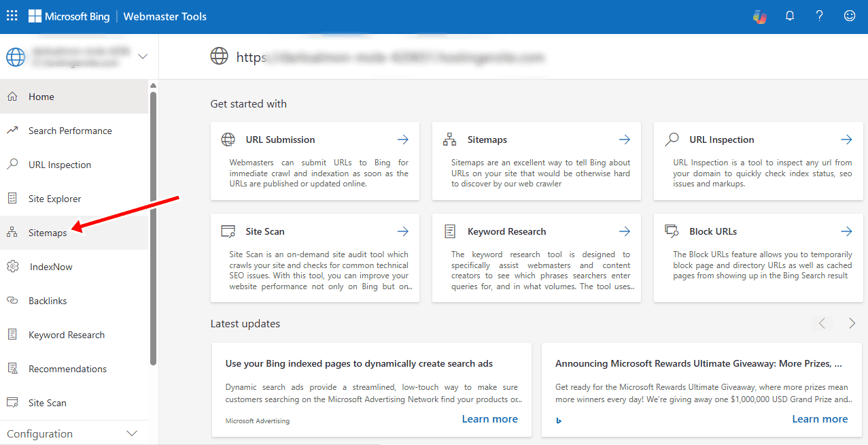Show next latest updates with right arrow
This screenshot has width=868, height=445.
coord(852,323)
